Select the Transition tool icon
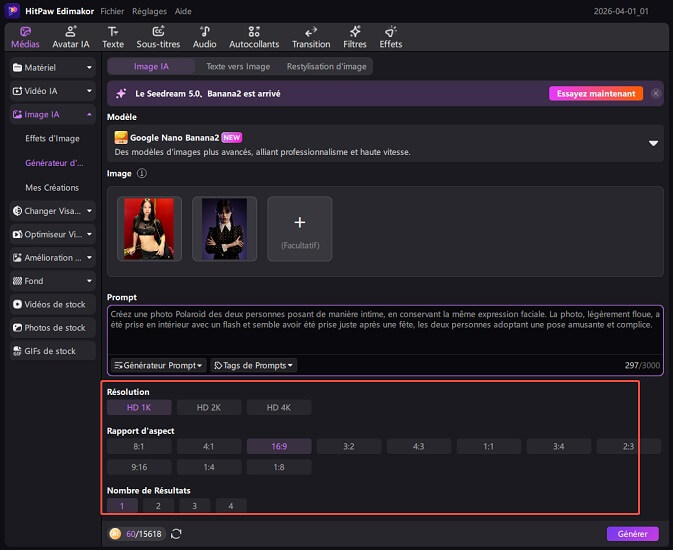 [310, 37]
